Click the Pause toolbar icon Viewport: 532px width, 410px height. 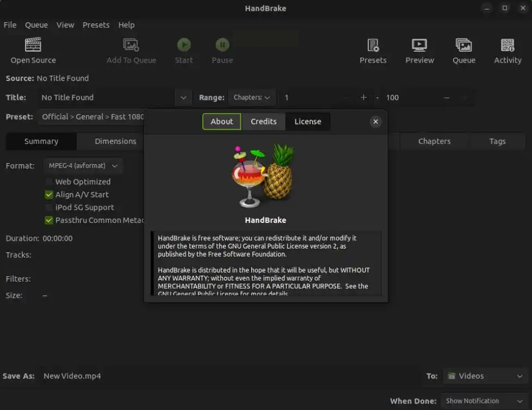pos(222,45)
